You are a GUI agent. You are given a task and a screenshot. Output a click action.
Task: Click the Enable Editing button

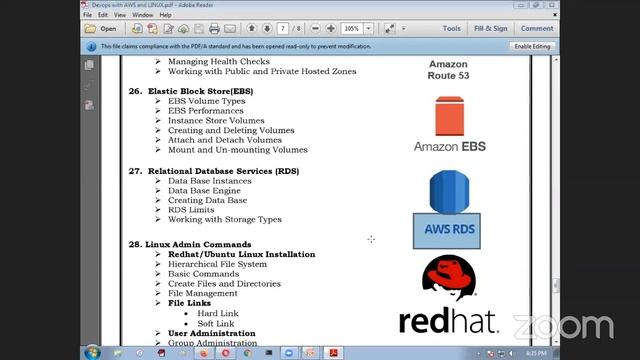[532, 47]
